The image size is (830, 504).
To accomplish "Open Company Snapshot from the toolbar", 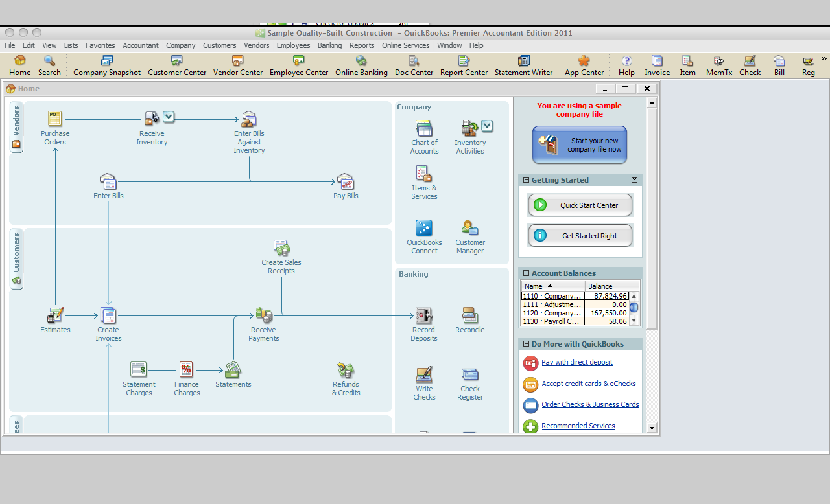I will point(107,65).
